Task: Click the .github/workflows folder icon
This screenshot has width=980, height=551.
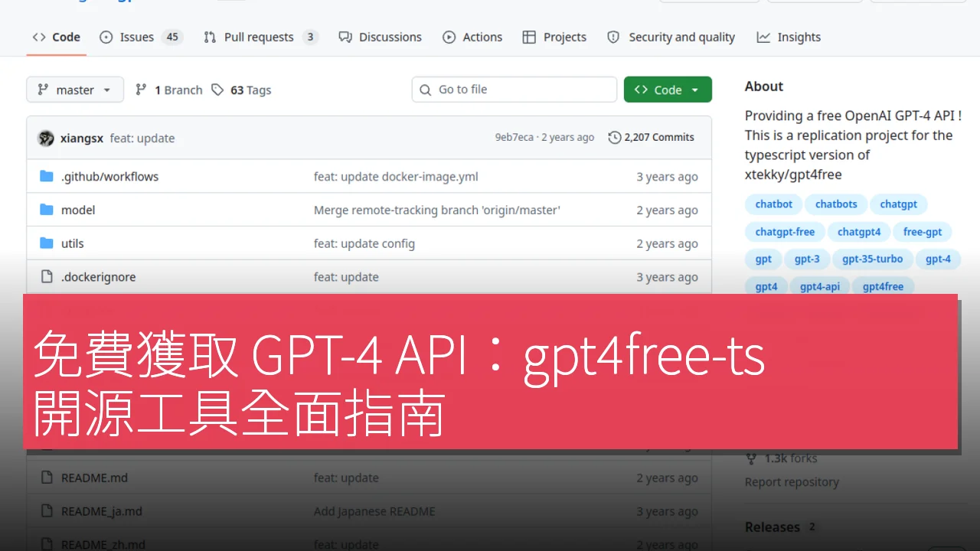Action: pos(47,176)
